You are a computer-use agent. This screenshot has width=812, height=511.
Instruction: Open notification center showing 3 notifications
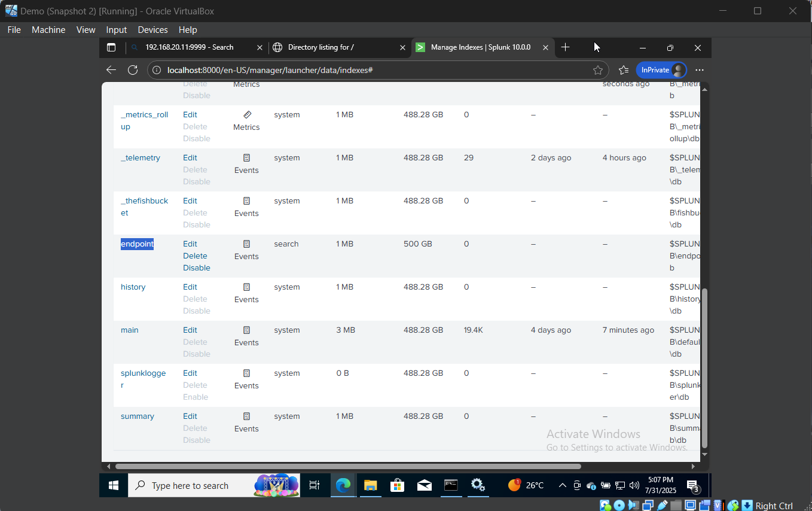(x=692, y=486)
